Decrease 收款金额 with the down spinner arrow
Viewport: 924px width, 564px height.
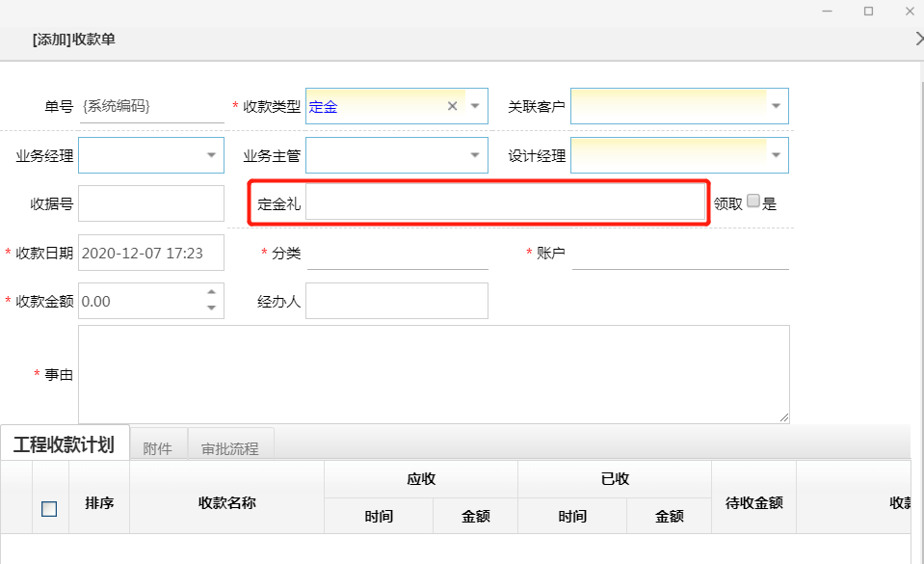211,308
